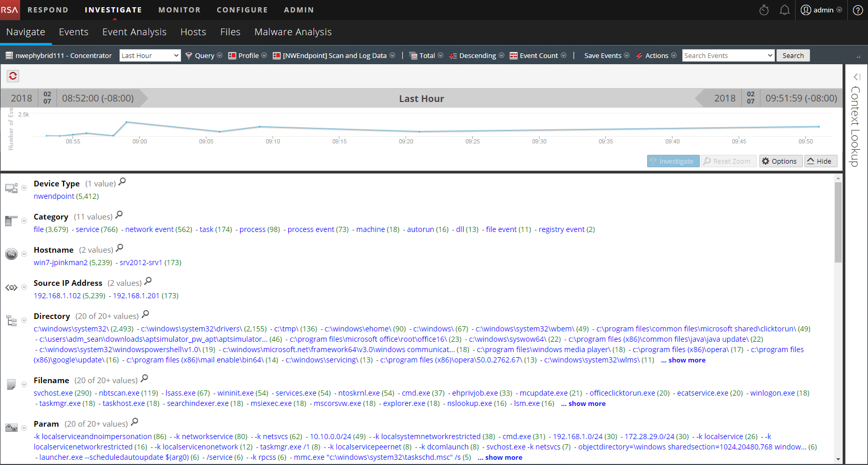Click magnifier icon next to Device Type
This screenshot has width=868, height=465.
click(122, 182)
